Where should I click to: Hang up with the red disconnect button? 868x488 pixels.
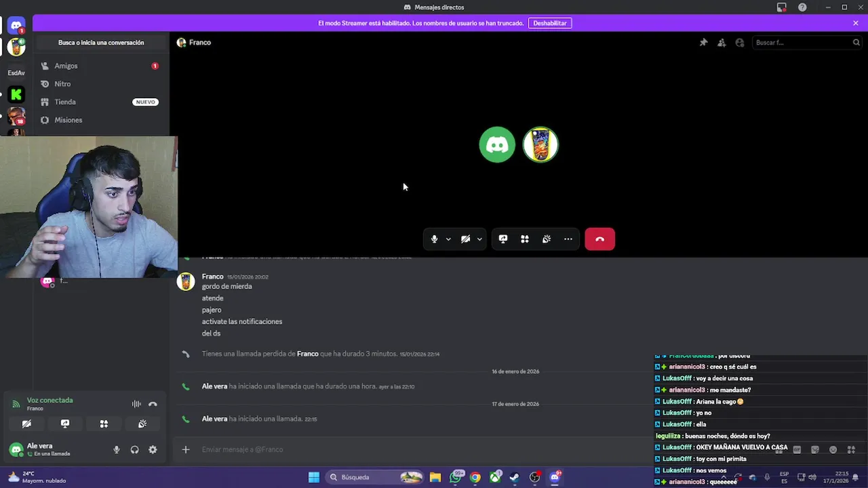click(x=600, y=239)
